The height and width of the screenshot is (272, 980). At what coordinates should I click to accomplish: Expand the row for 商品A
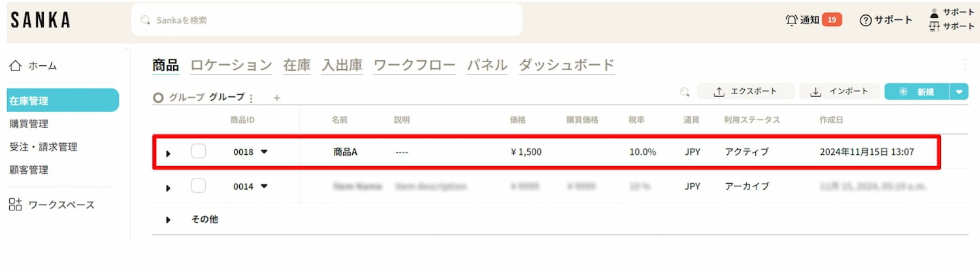pyautogui.click(x=168, y=153)
